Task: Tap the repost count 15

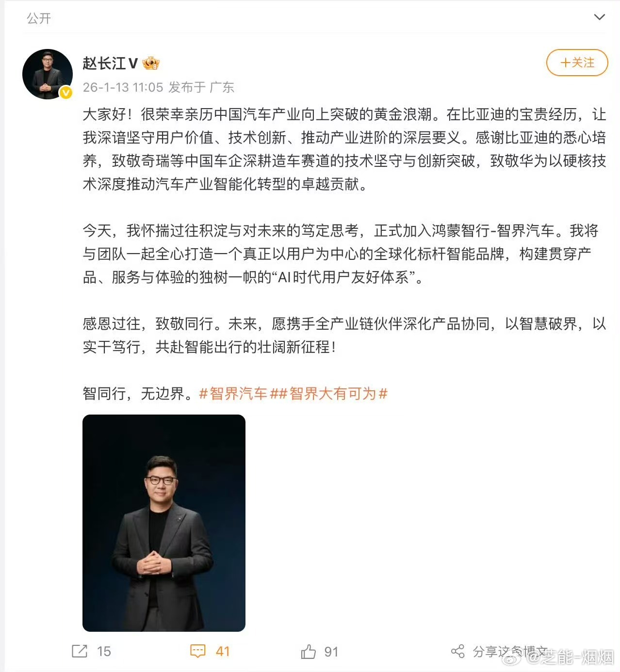Action: point(104,651)
